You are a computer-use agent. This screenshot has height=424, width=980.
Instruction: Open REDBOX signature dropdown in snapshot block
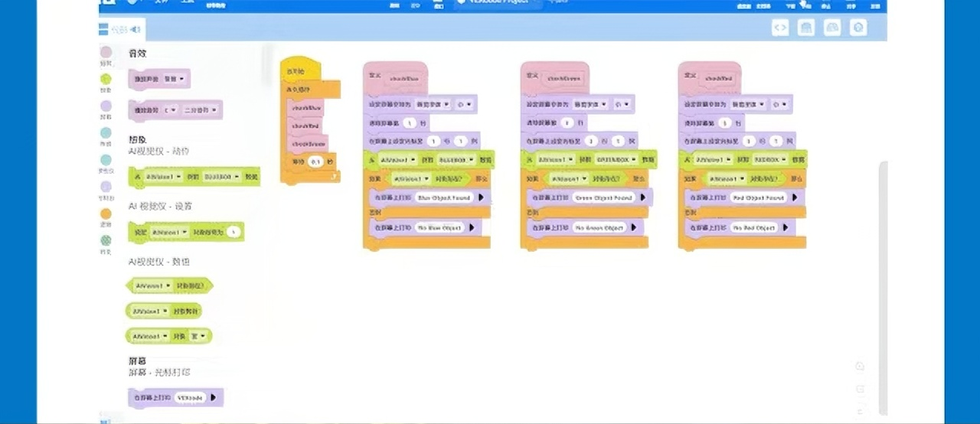[x=771, y=159]
